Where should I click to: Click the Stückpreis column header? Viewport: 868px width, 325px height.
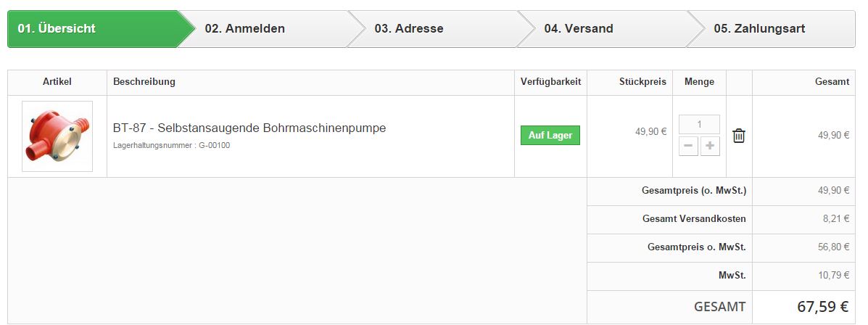point(642,82)
